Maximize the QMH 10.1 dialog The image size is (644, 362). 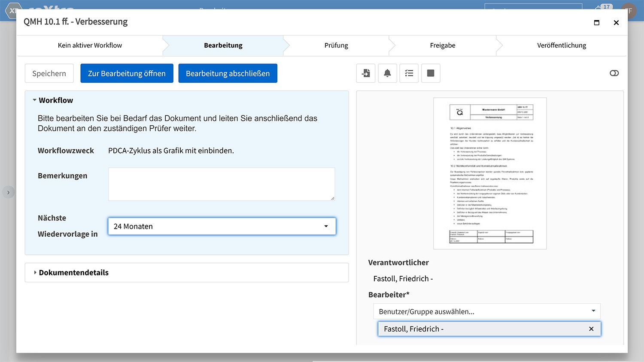click(596, 23)
